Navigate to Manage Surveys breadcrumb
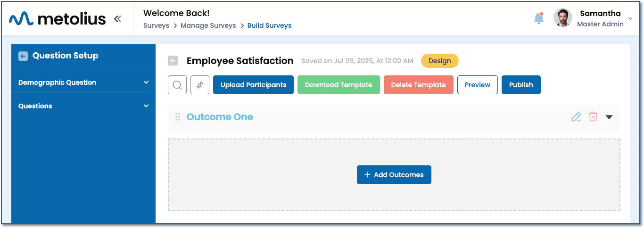 [x=208, y=25]
